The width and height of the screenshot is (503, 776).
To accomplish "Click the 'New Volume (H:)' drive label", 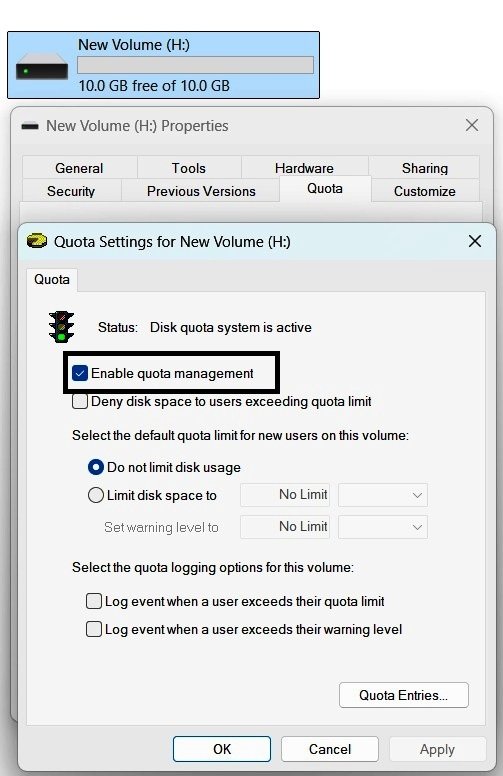I will [x=134, y=45].
